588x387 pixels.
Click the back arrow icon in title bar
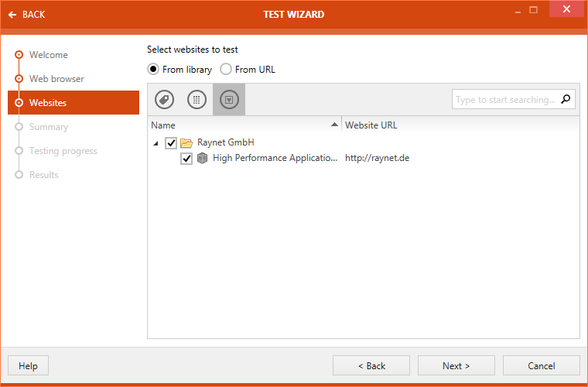[12, 15]
